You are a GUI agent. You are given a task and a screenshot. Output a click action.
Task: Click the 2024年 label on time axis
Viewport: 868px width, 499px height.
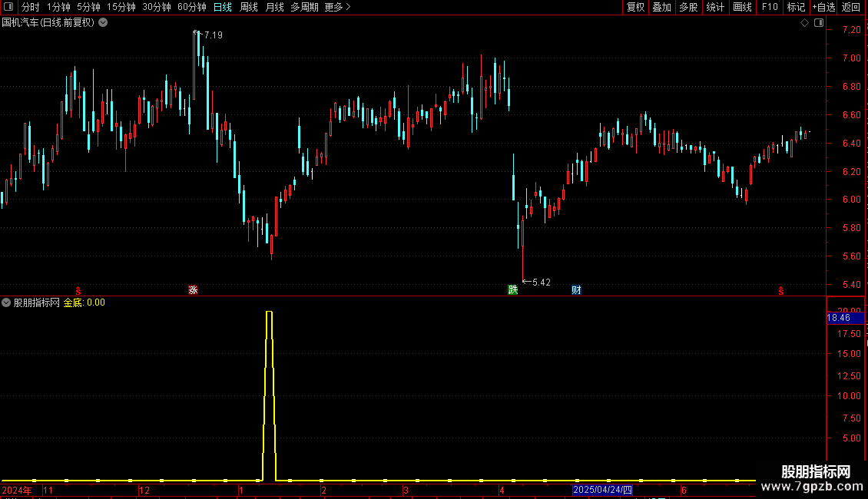[x=17, y=490]
